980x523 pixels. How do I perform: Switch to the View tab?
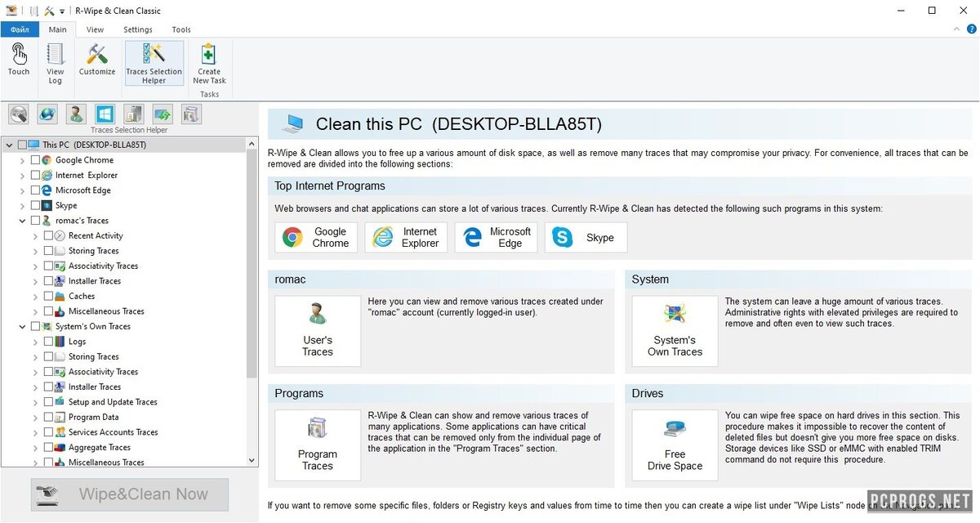click(95, 29)
